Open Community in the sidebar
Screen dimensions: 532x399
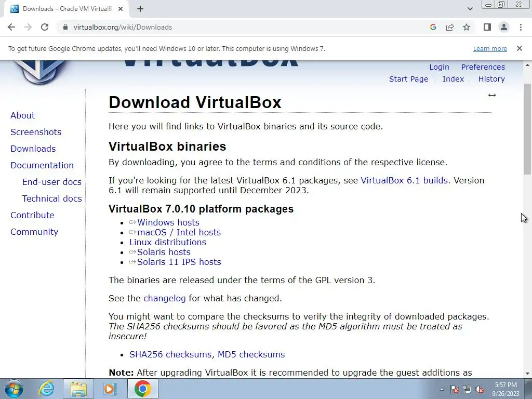coord(34,232)
